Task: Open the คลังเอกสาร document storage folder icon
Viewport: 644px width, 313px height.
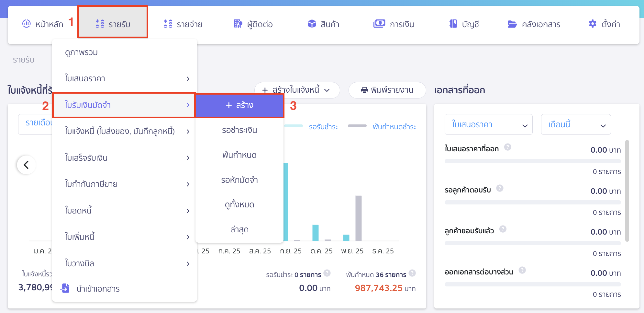Action: pos(512,24)
